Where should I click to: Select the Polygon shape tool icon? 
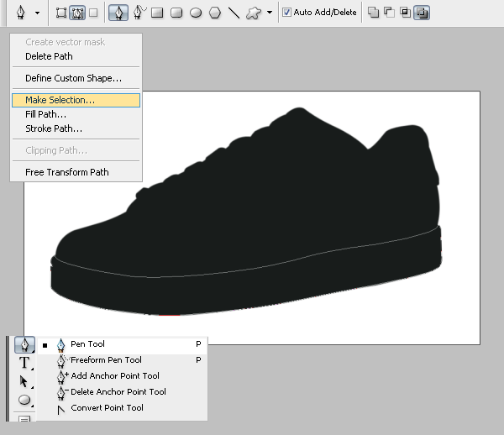pyautogui.click(x=215, y=13)
